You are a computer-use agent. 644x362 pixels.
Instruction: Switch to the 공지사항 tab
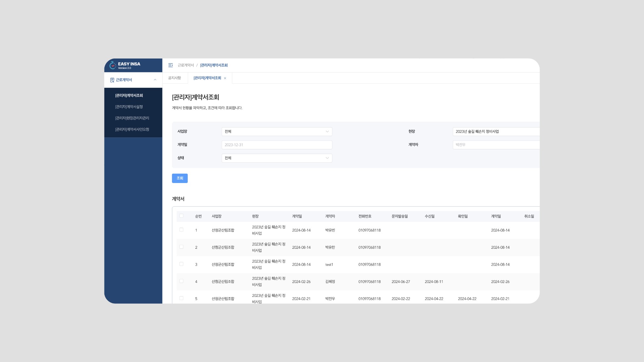tap(175, 78)
